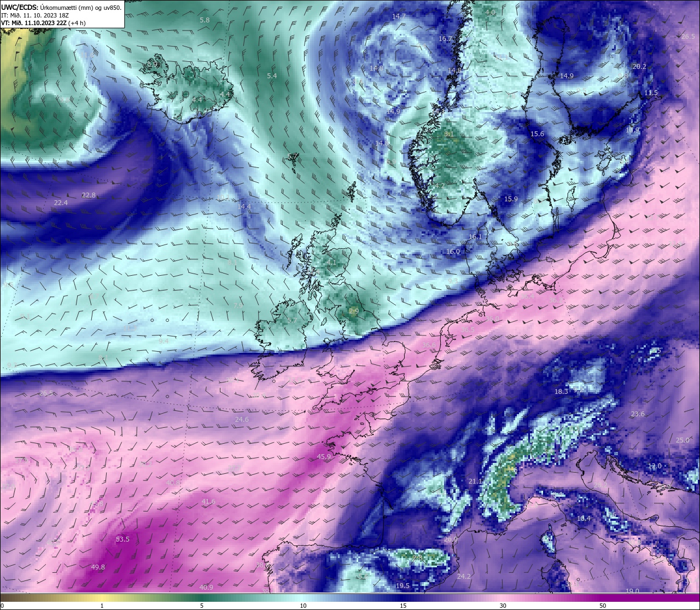Viewport: 700px width, 610px height.
Task: Click the 14.4 value label
Action: pos(244,207)
